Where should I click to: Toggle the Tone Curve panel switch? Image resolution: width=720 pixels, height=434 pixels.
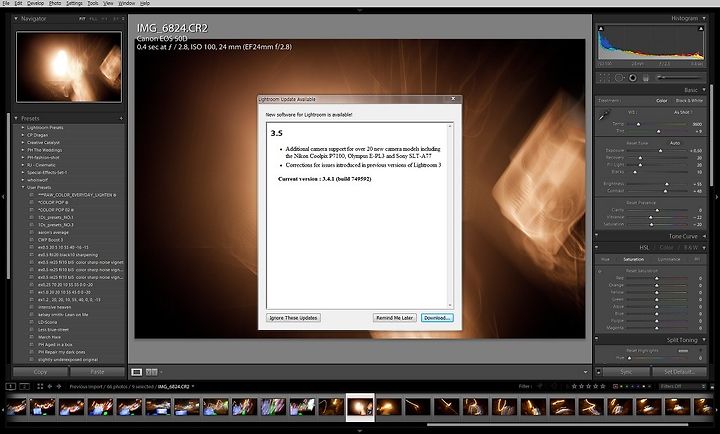597,236
